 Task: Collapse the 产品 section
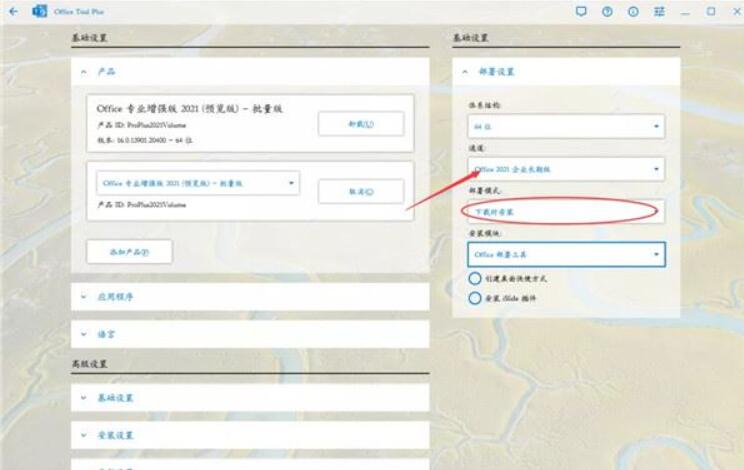pos(250,72)
